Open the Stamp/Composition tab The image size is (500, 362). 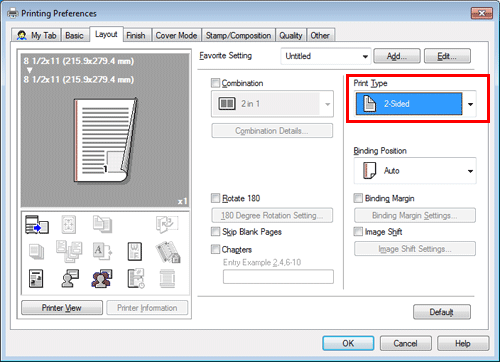(x=238, y=35)
